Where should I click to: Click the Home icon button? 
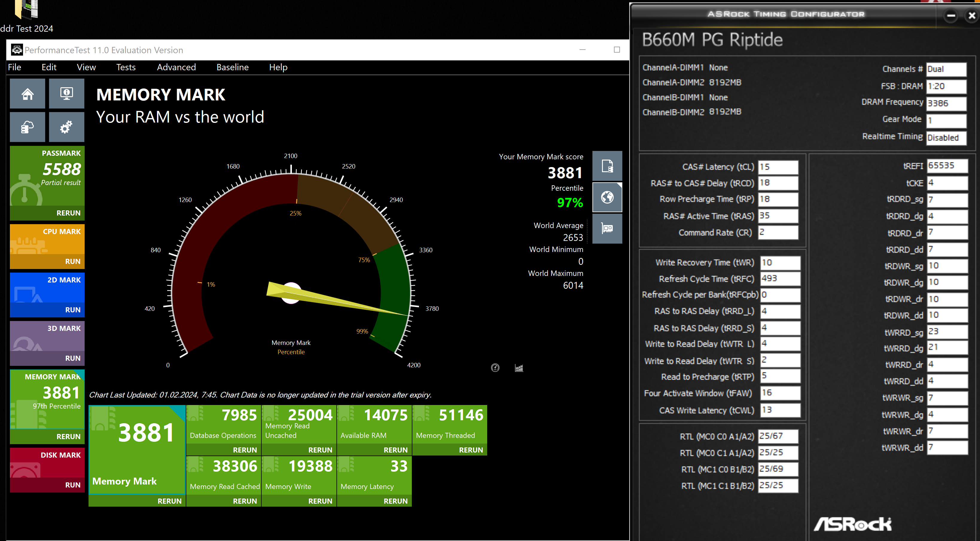click(x=28, y=94)
